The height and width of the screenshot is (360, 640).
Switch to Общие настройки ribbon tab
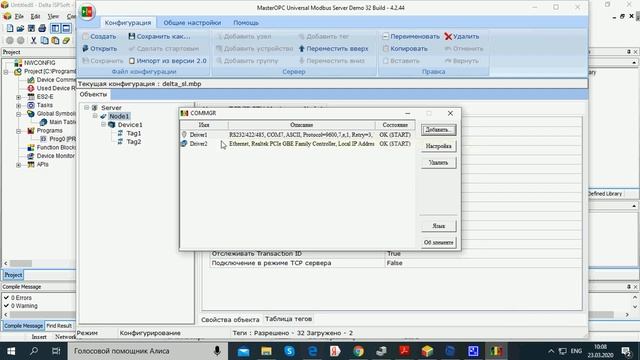[x=192, y=23]
